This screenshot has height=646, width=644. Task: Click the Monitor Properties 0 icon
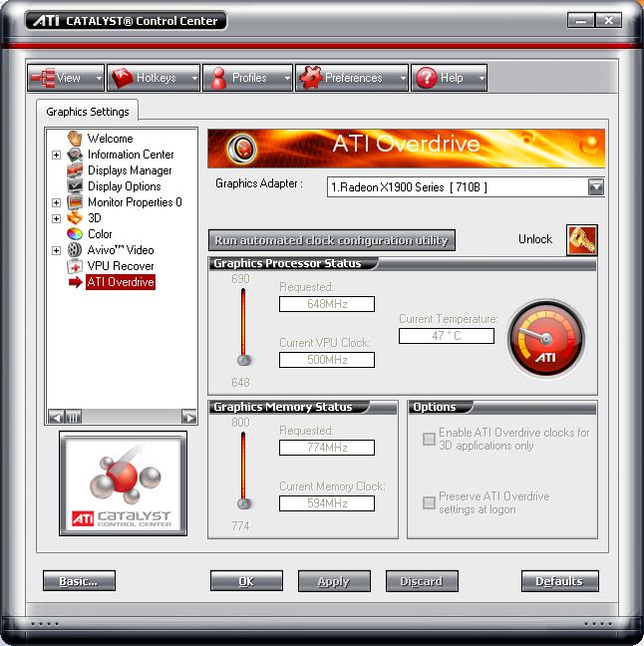(x=75, y=202)
